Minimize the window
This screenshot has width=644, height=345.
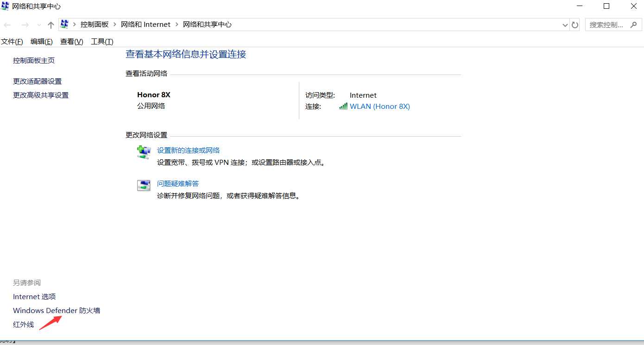(580, 6)
